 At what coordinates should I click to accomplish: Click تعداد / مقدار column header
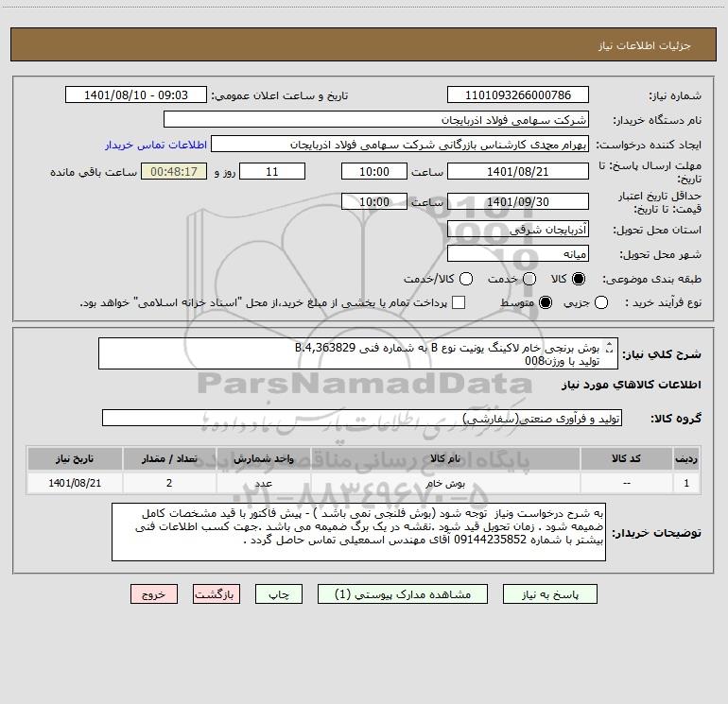point(169,458)
